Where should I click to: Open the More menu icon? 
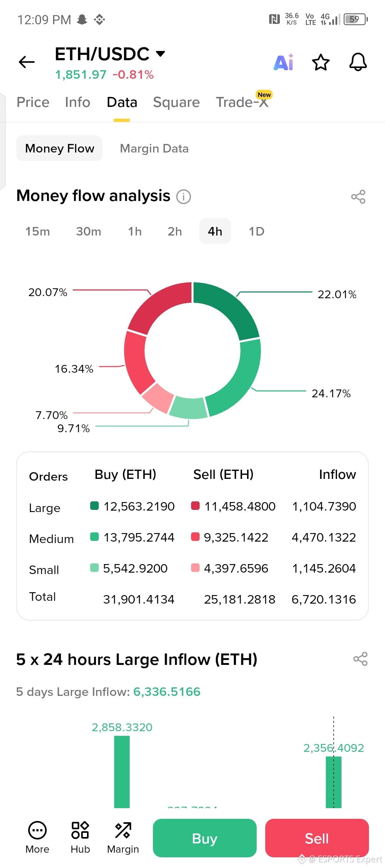tap(37, 831)
